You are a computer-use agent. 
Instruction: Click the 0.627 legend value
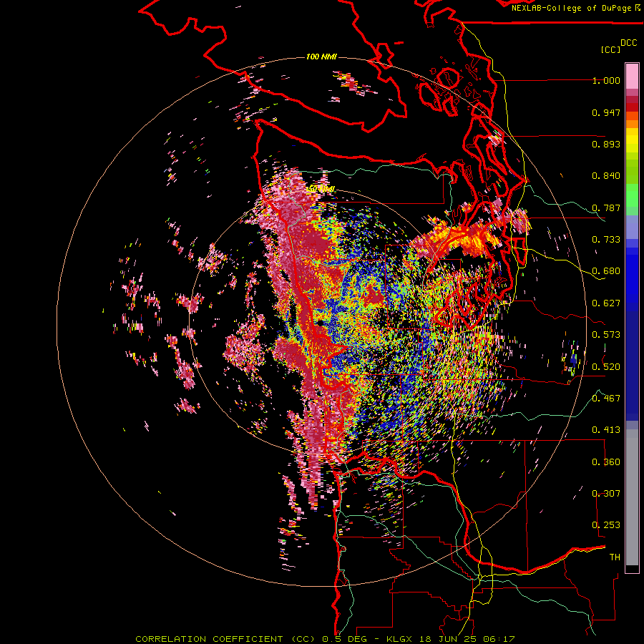pyautogui.click(x=606, y=303)
